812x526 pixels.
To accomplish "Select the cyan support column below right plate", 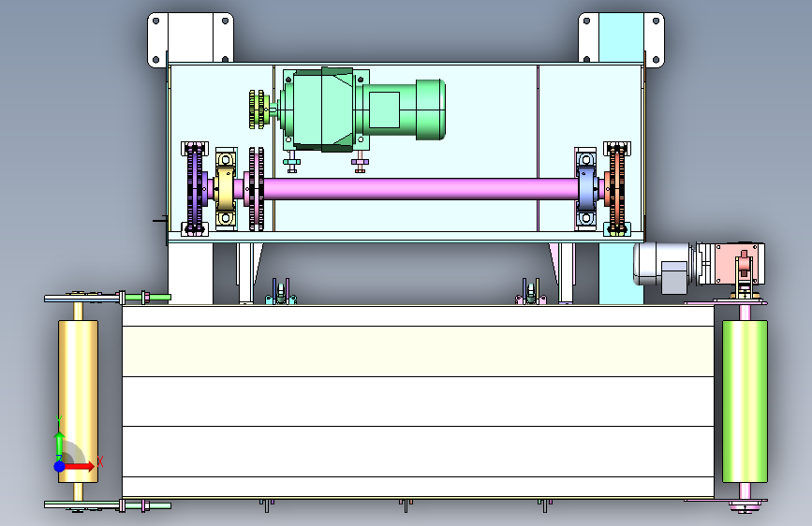I will point(621,273).
